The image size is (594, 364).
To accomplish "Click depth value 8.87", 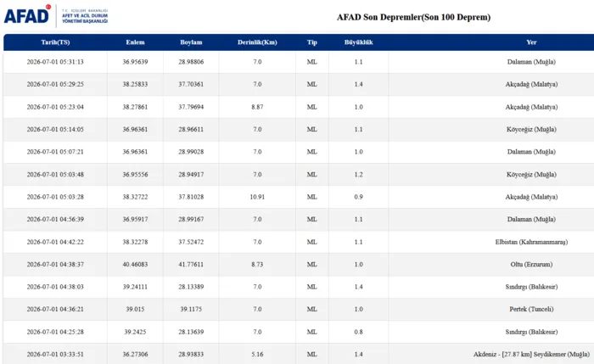I will click(257, 107).
